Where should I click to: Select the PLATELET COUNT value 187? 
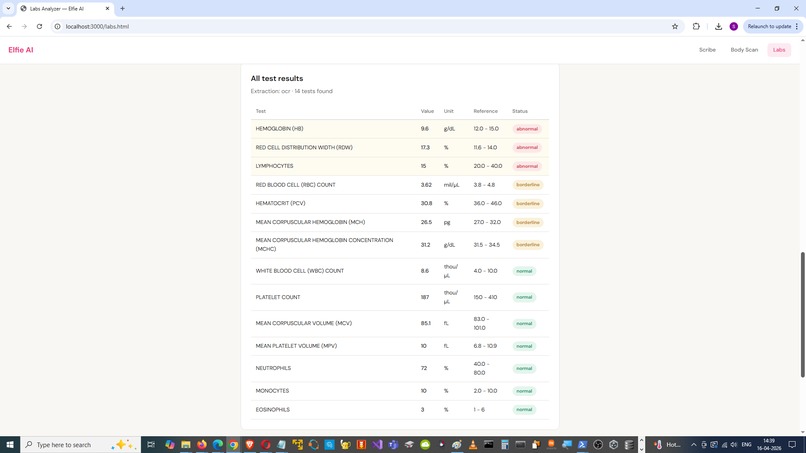(x=425, y=297)
